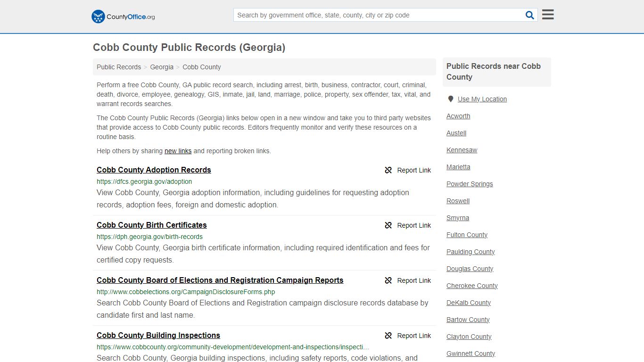The height and width of the screenshot is (362, 644).
Task: Click the broken-link icon for Birth Certificates
Action: click(388, 225)
